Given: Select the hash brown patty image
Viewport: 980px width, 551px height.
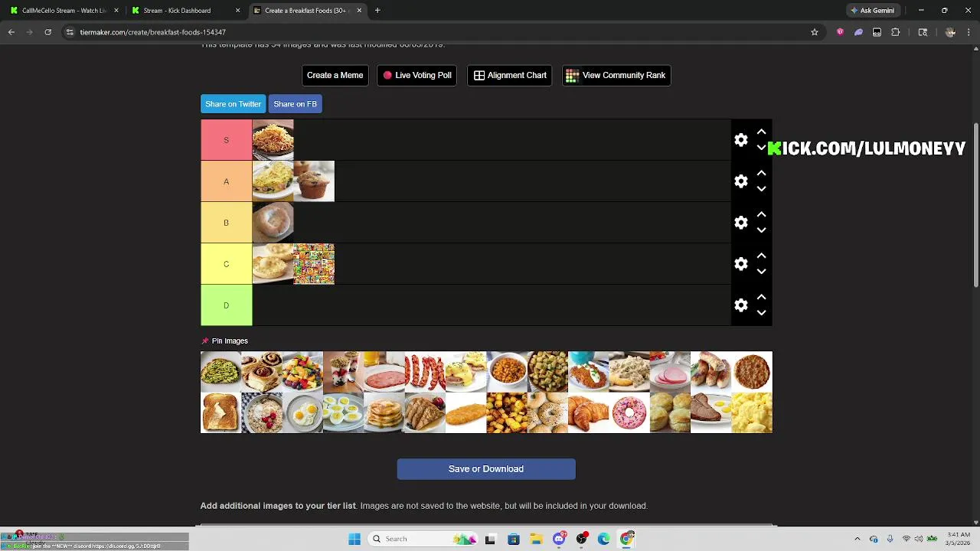Looking at the screenshot, I should pyautogui.click(x=466, y=413).
